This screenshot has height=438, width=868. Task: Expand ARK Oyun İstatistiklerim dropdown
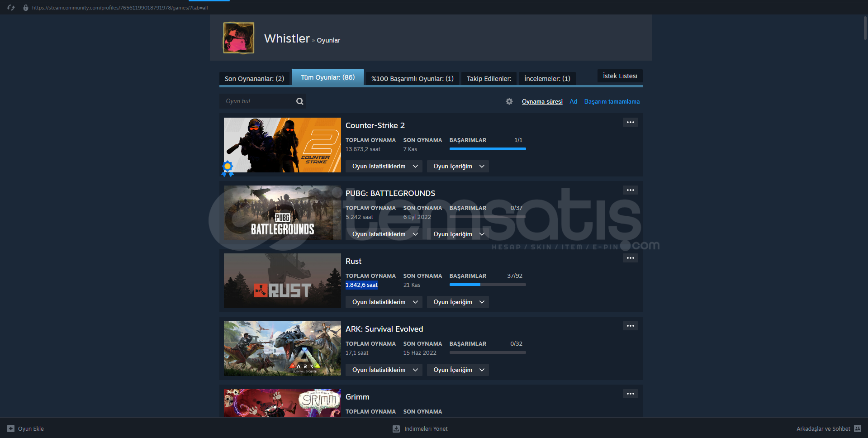(384, 370)
